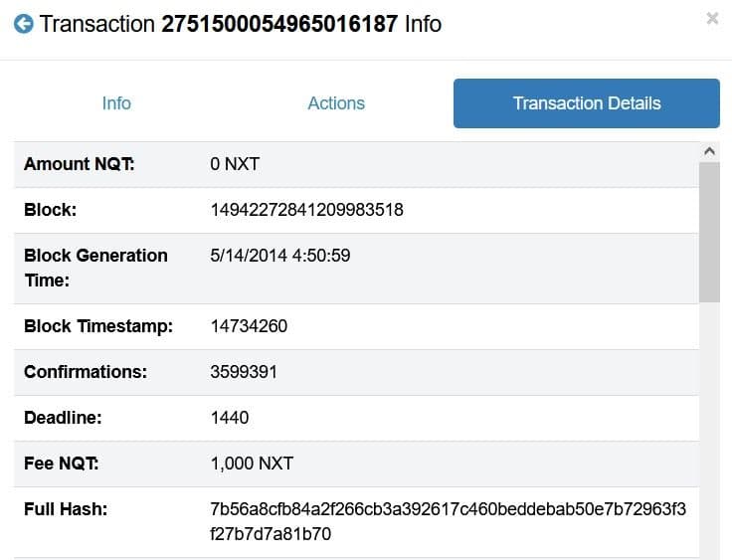Click the deadline value 1440

[x=230, y=418]
